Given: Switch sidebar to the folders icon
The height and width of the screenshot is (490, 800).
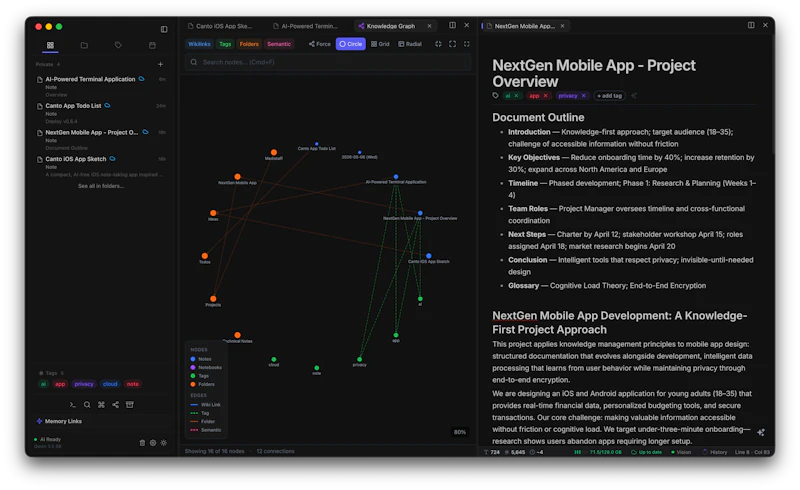Looking at the screenshot, I should [x=84, y=45].
